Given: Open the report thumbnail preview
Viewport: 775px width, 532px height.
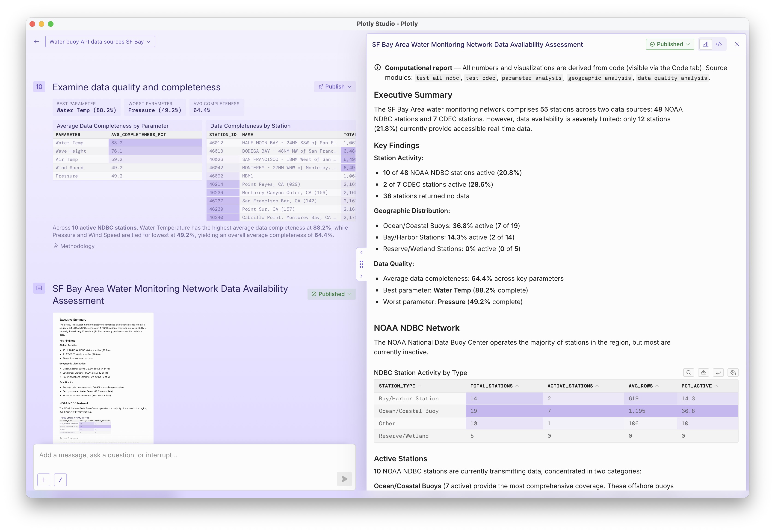Looking at the screenshot, I should [x=103, y=378].
